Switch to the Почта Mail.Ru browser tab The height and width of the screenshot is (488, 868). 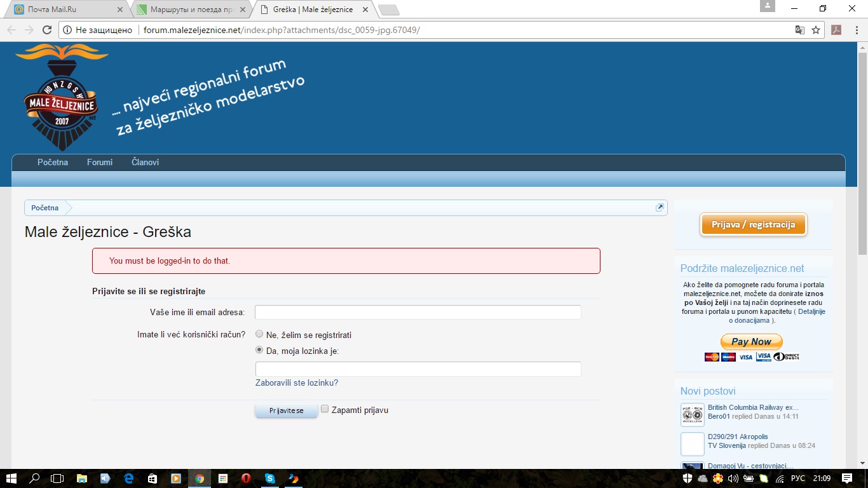tap(66, 10)
